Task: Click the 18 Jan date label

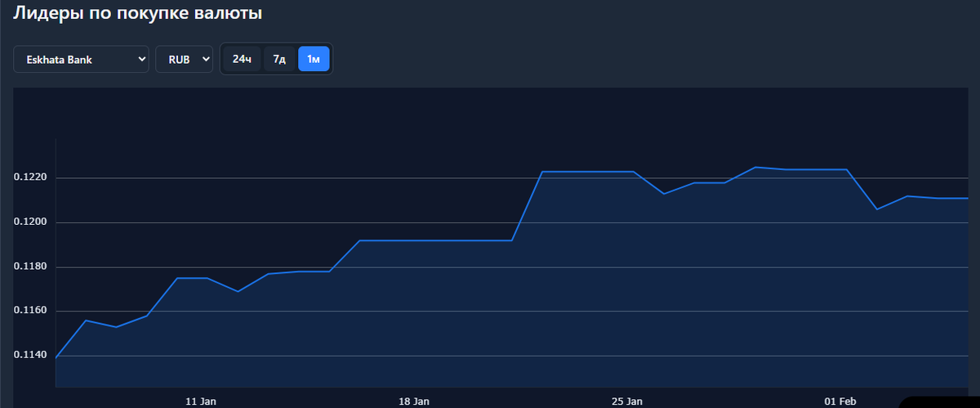Action: point(414,401)
